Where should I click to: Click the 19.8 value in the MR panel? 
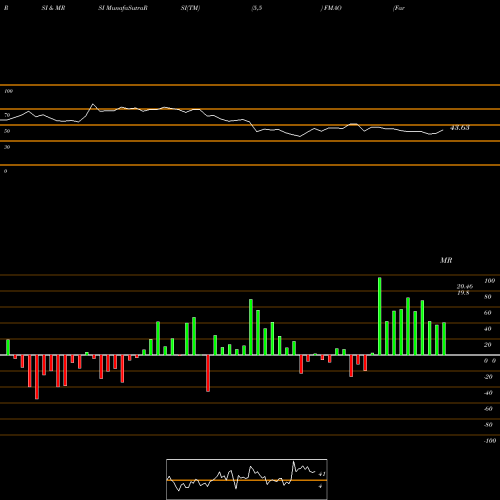pos(463,293)
